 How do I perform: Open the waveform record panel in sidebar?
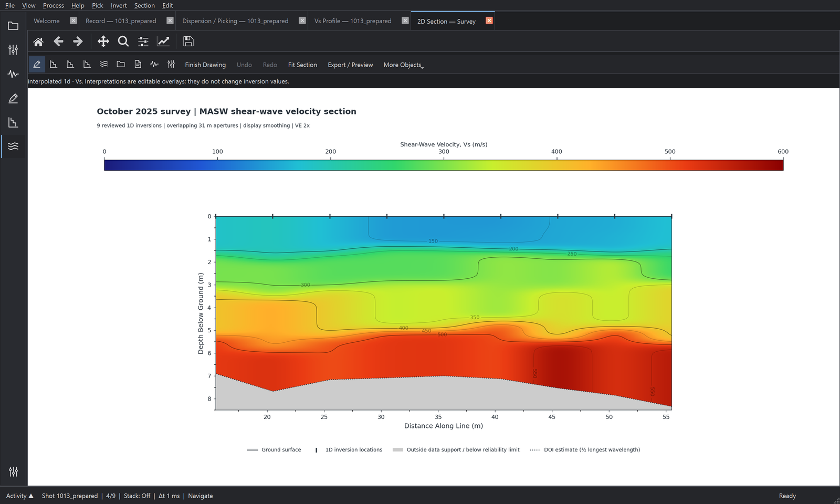tap(13, 74)
